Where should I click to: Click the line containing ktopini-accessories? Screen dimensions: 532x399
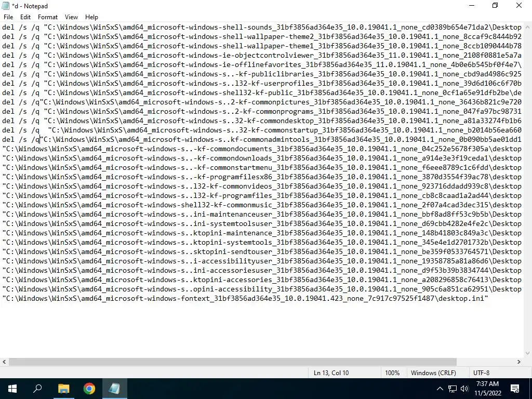(x=262, y=280)
